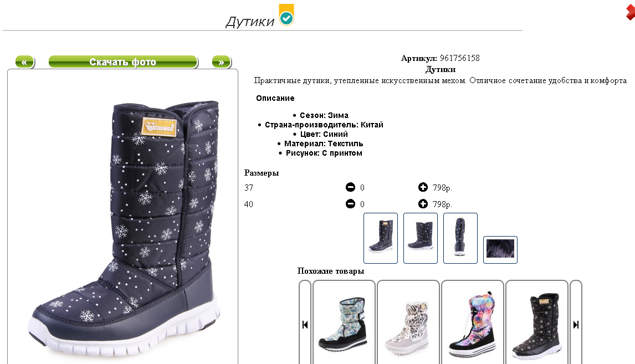This screenshot has width=635, height=364.
Task: Click the previous photo arrow button
Action: (25, 63)
